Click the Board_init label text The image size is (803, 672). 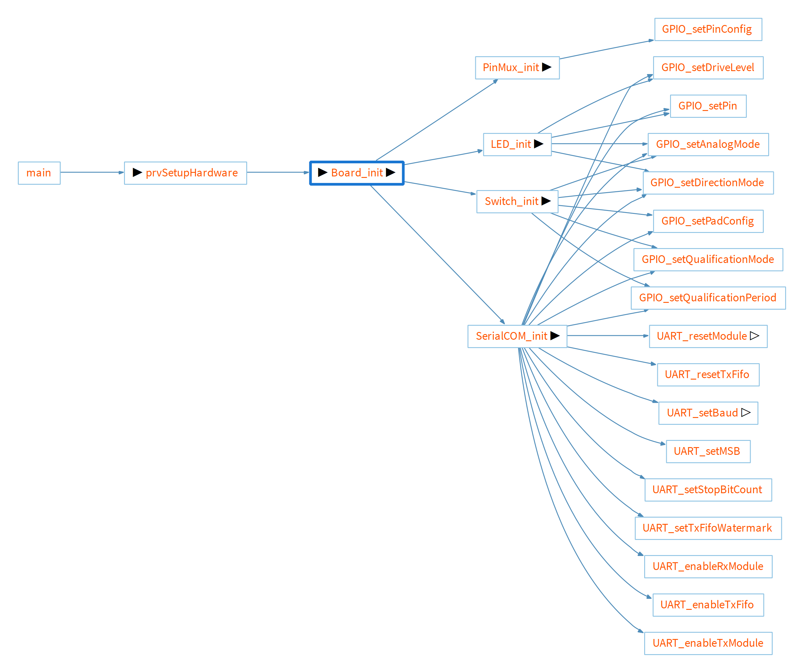tap(357, 173)
